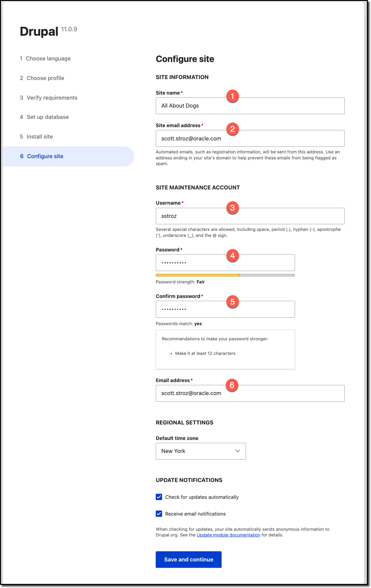Click the numbered badge 3 near Username
The width and height of the screenshot is (371, 588).
click(232, 207)
